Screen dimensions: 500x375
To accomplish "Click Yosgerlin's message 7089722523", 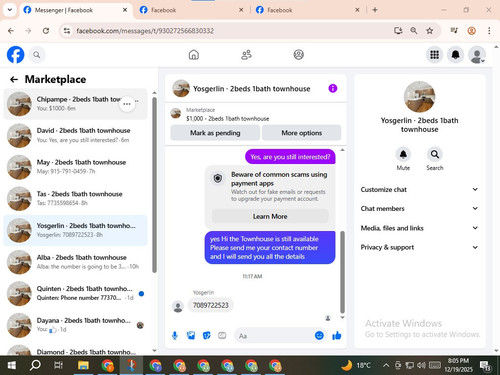I will click(x=211, y=305).
